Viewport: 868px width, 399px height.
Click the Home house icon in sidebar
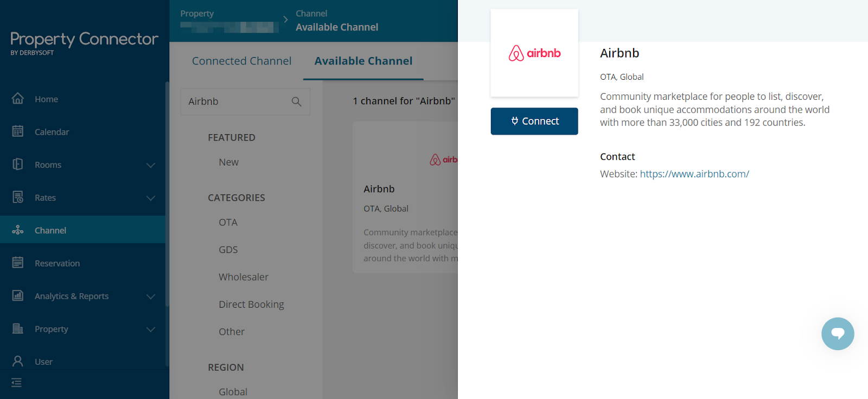18,98
